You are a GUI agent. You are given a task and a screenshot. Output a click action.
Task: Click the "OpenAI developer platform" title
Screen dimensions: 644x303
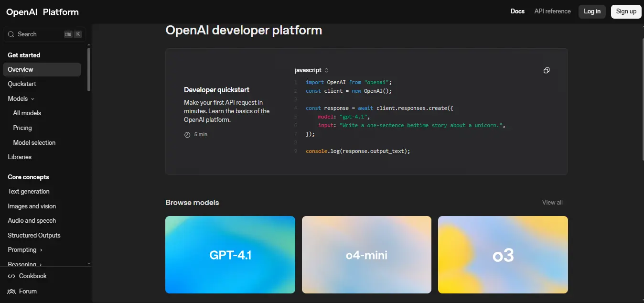(x=244, y=31)
